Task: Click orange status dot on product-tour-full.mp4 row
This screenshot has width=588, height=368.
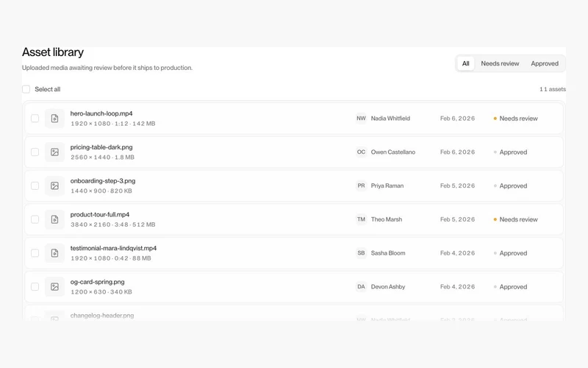Action: click(495, 219)
